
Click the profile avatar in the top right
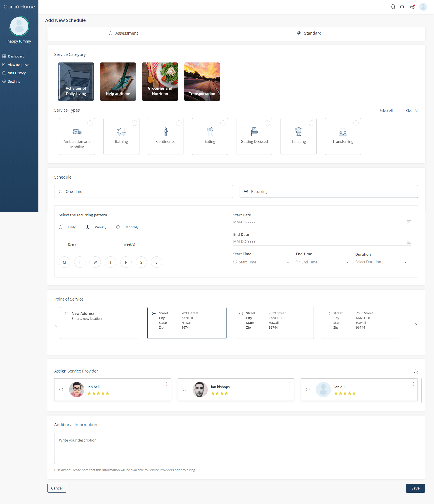[423, 7]
